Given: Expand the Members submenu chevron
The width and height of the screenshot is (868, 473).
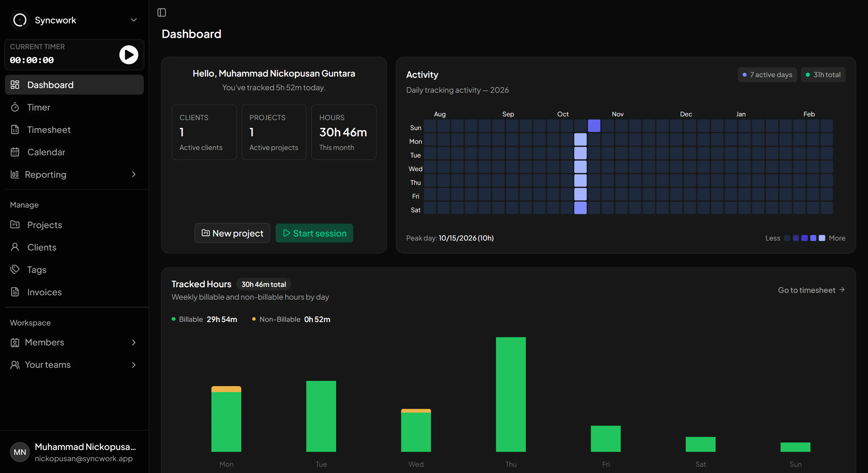Looking at the screenshot, I should click(x=134, y=342).
